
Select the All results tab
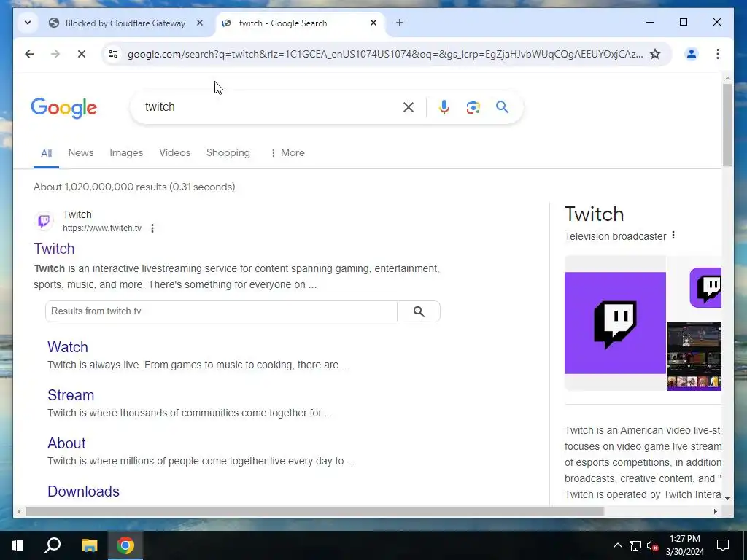46,153
